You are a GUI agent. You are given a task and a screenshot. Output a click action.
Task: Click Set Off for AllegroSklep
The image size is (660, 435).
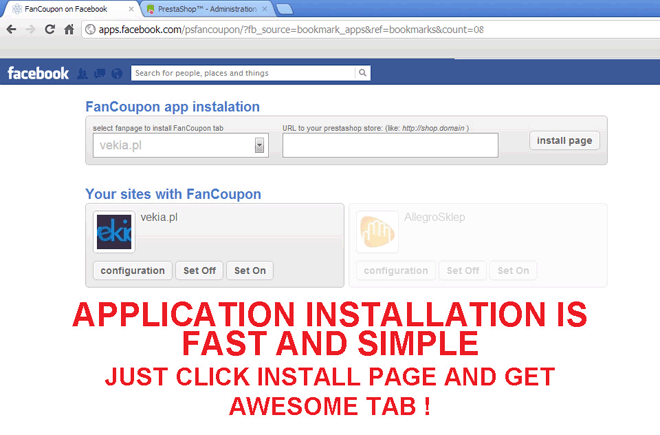tap(463, 270)
